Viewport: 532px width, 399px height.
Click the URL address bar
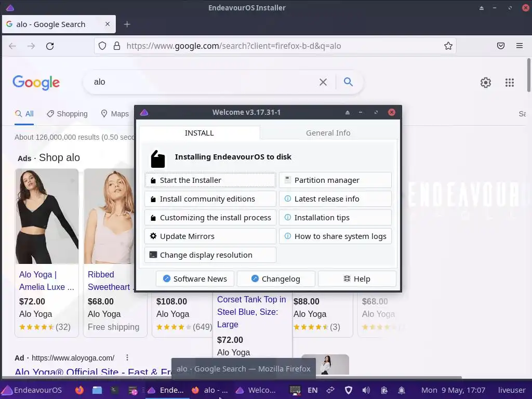[275, 46]
